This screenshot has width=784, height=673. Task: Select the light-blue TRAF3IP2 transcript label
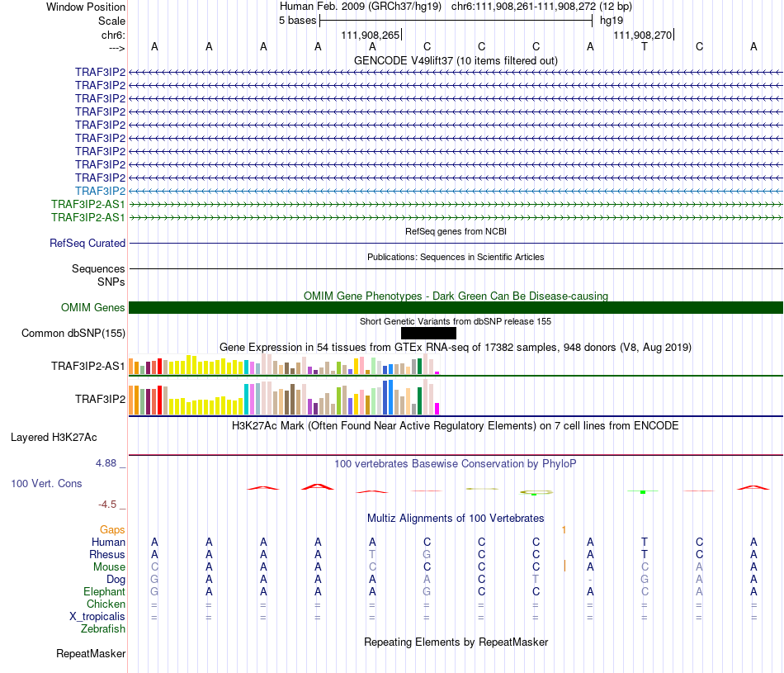[100, 191]
